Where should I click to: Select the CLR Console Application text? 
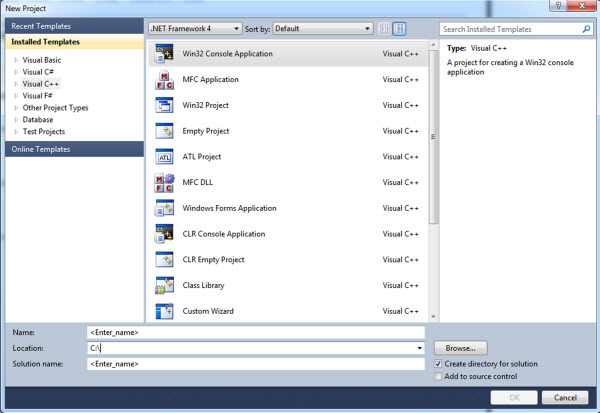pos(224,234)
